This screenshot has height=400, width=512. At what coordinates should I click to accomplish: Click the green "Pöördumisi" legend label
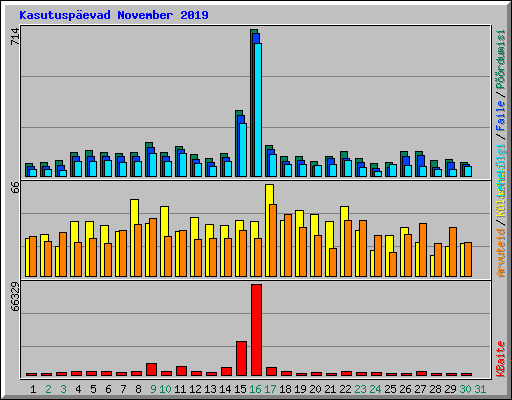pos(500,59)
